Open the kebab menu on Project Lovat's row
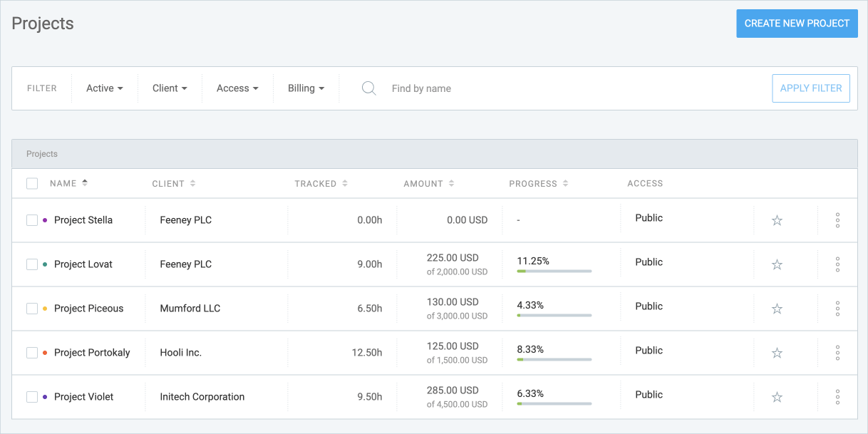This screenshot has height=434, width=868. tap(837, 264)
